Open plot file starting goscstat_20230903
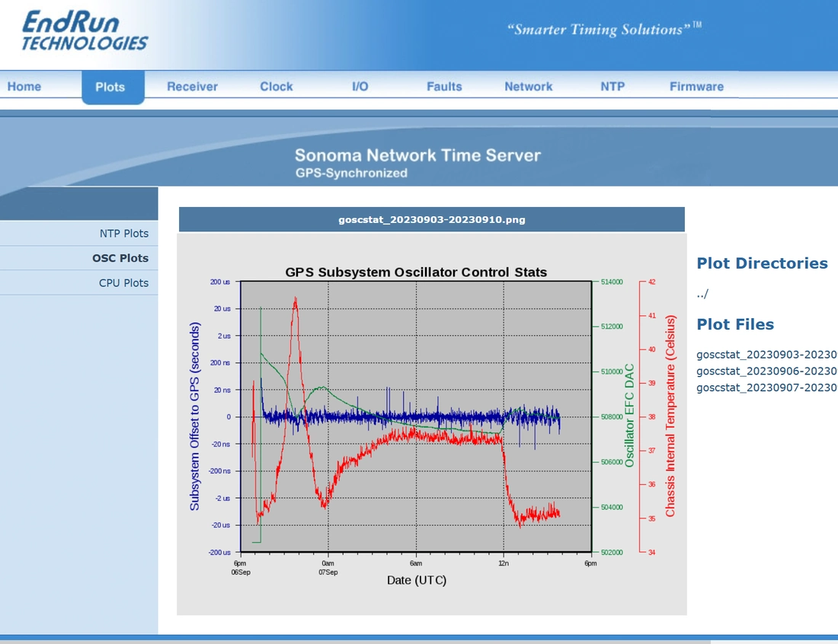Image resolution: width=838 pixels, height=644 pixels. pos(767,355)
